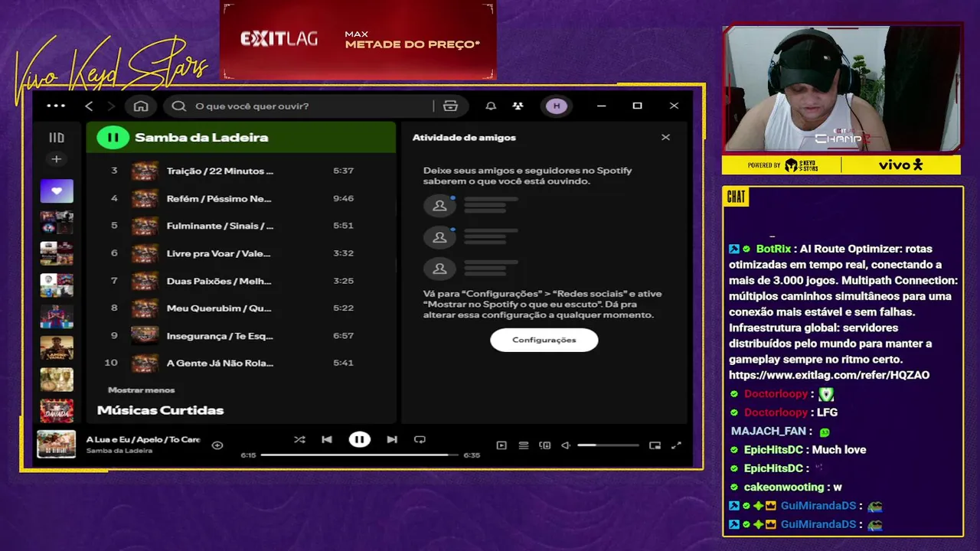Click the Configurações button
The image size is (980, 551).
[x=544, y=340]
